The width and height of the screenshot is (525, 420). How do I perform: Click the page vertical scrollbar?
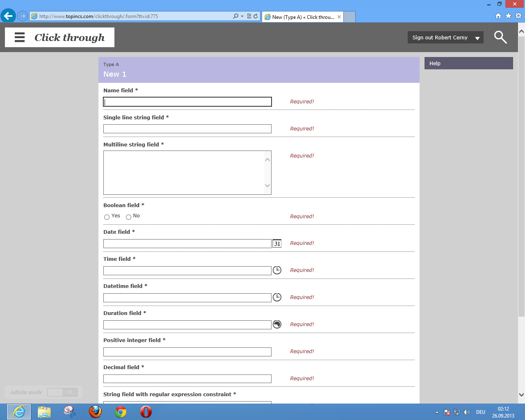[521, 176]
